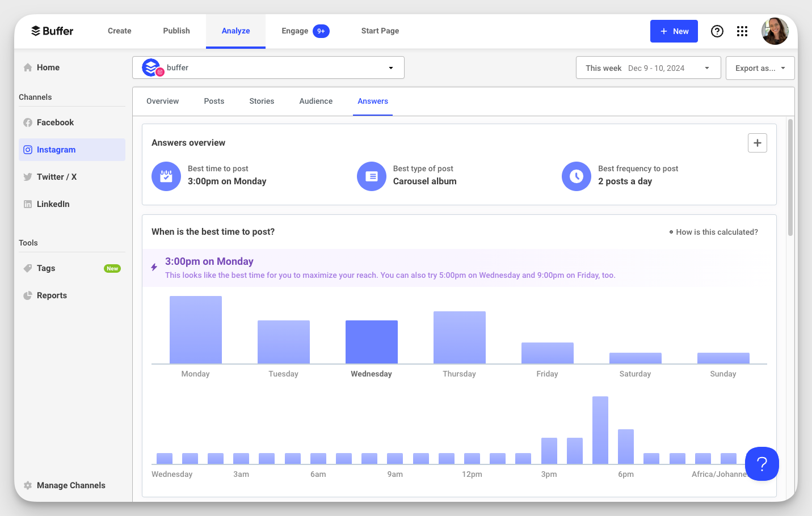Go to the Publish menu
This screenshot has width=812, height=516.
176,31
